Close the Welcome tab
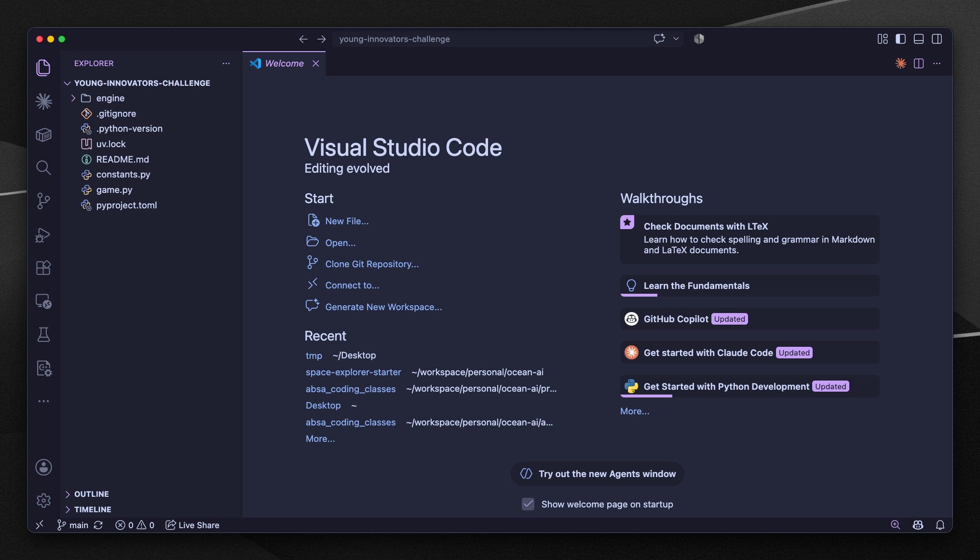The height and width of the screenshot is (560, 980). [316, 64]
